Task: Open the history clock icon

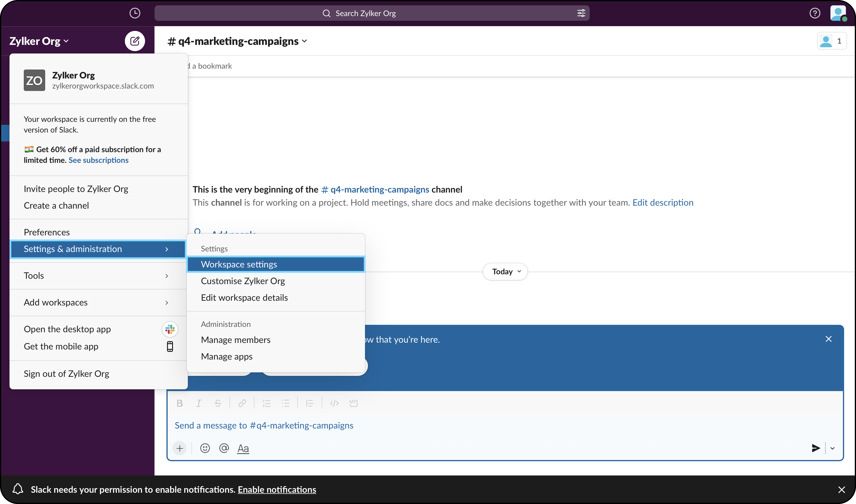Action: [x=135, y=13]
